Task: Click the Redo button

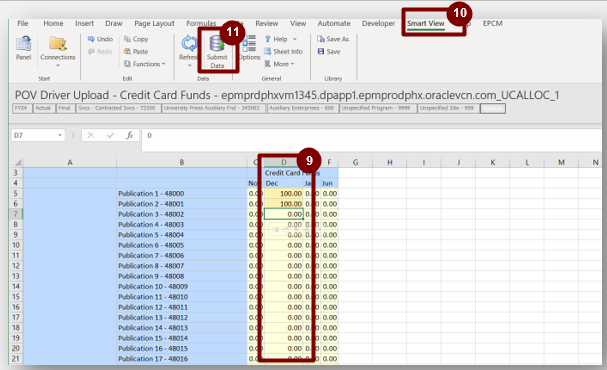Action: 100,51
